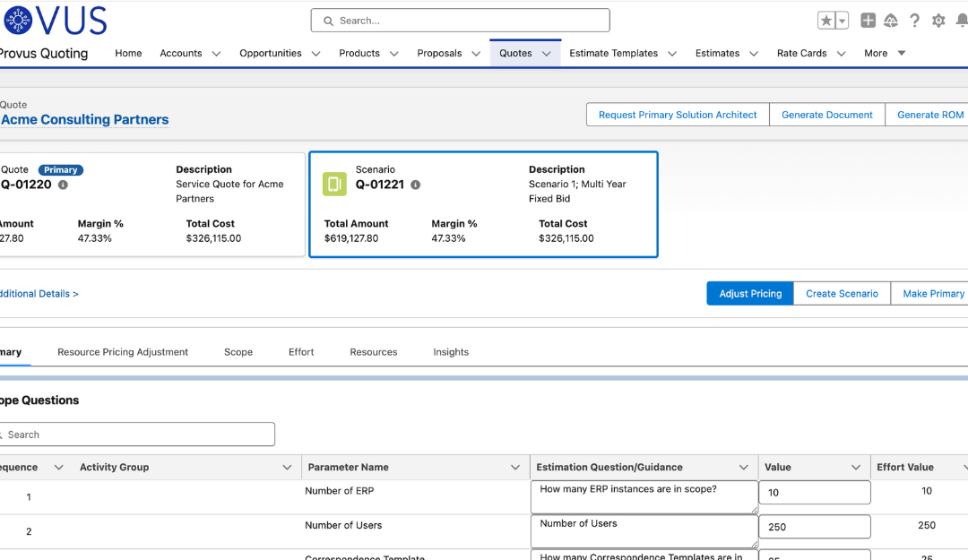Image resolution: width=968 pixels, height=560 pixels.
Task: Open the Parameter Name column menu chevron
Action: tap(515, 468)
